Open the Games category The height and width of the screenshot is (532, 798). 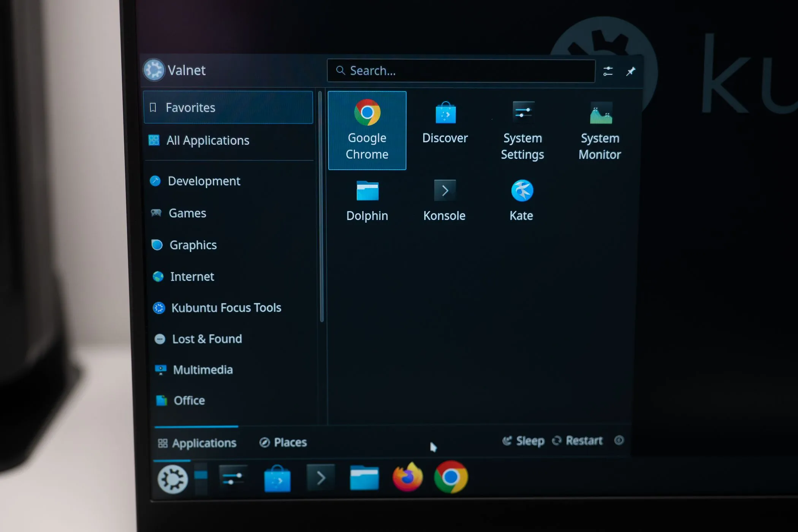188,213
